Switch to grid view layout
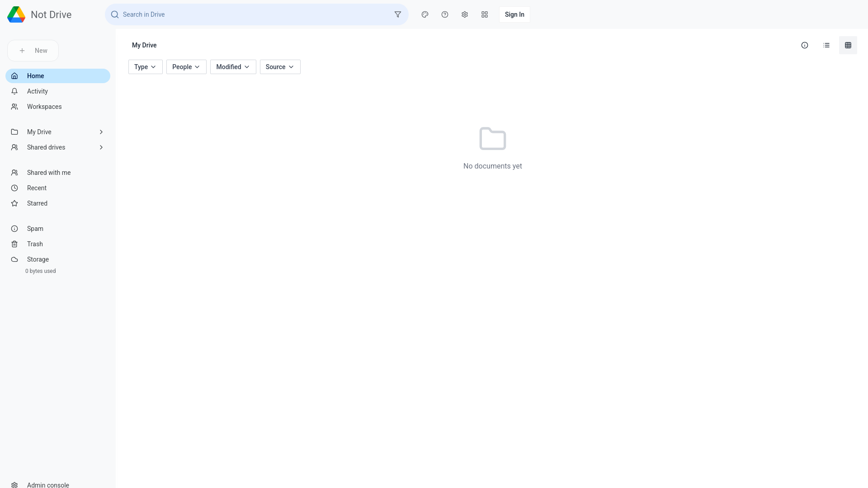The image size is (868, 488). pyautogui.click(x=848, y=45)
